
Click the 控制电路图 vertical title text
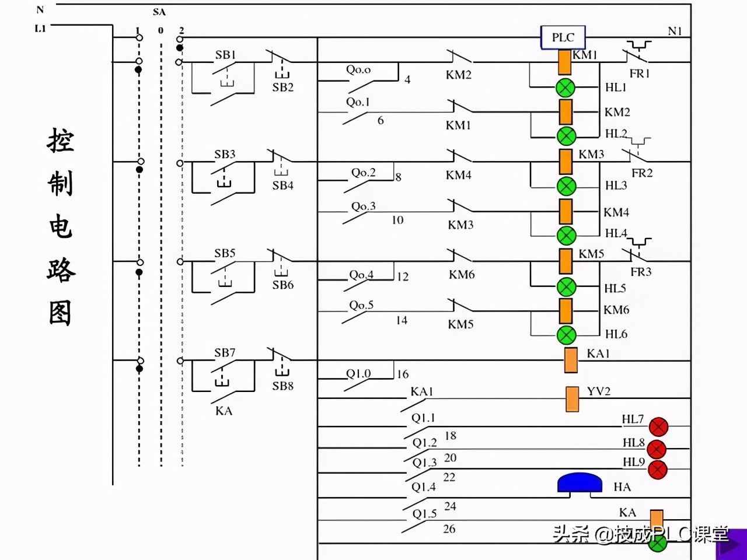click(61, 228)
